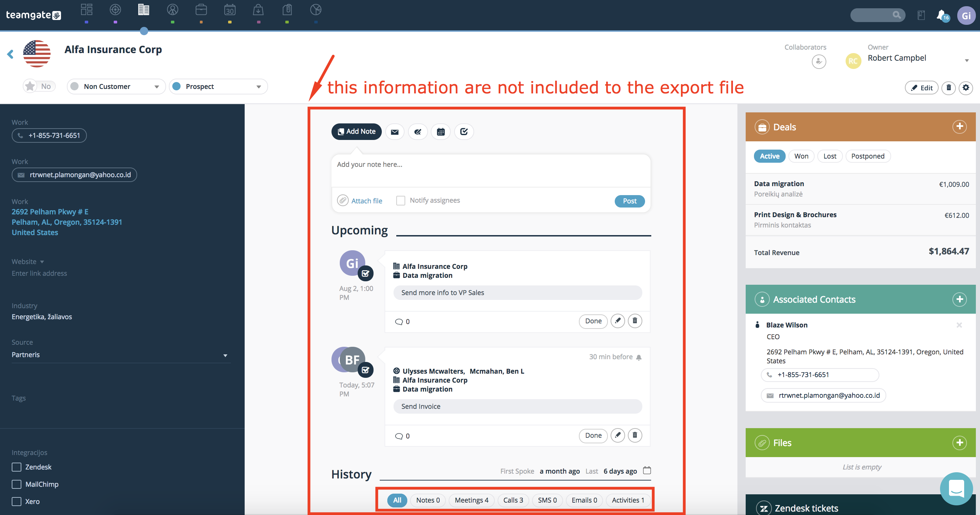This screenshot has height=515, width=980.
Task: Click the Post button
Action: tap(629, 201)
